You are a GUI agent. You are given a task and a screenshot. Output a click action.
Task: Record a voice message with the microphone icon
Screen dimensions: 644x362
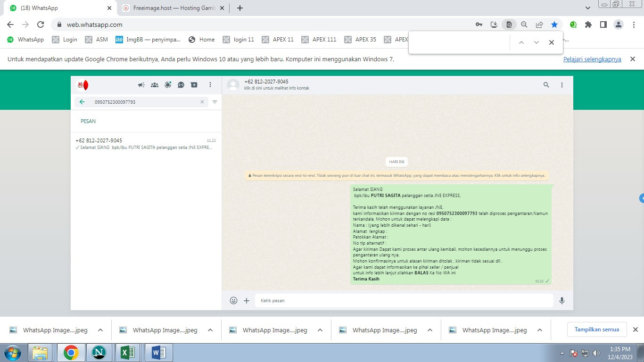coord(562,300)
